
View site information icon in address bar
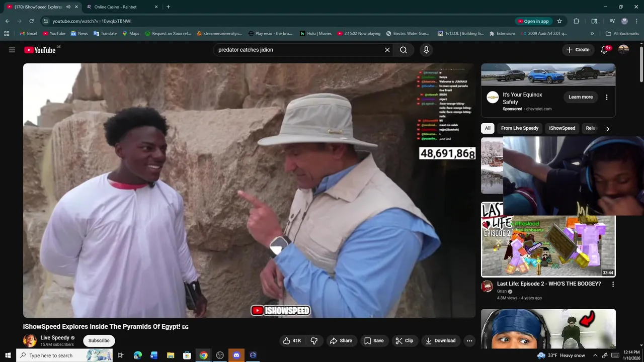click(x=46, y=21)
